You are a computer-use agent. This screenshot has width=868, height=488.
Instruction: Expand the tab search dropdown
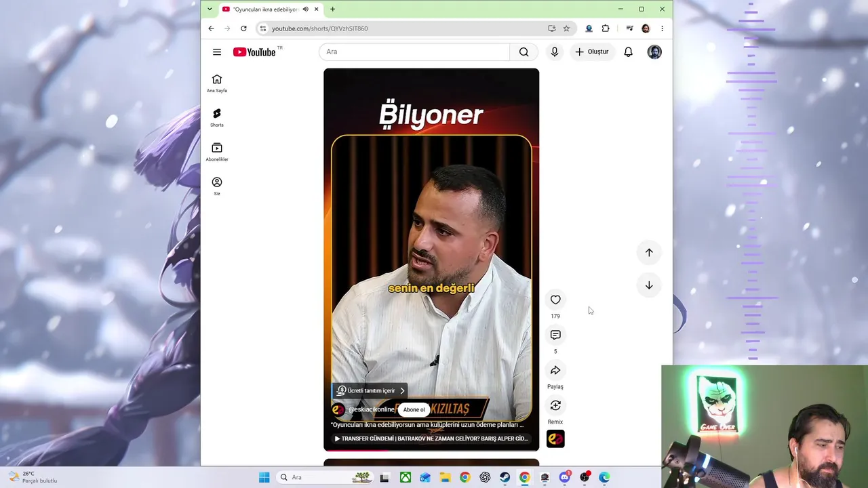click(x=210, y=9)
